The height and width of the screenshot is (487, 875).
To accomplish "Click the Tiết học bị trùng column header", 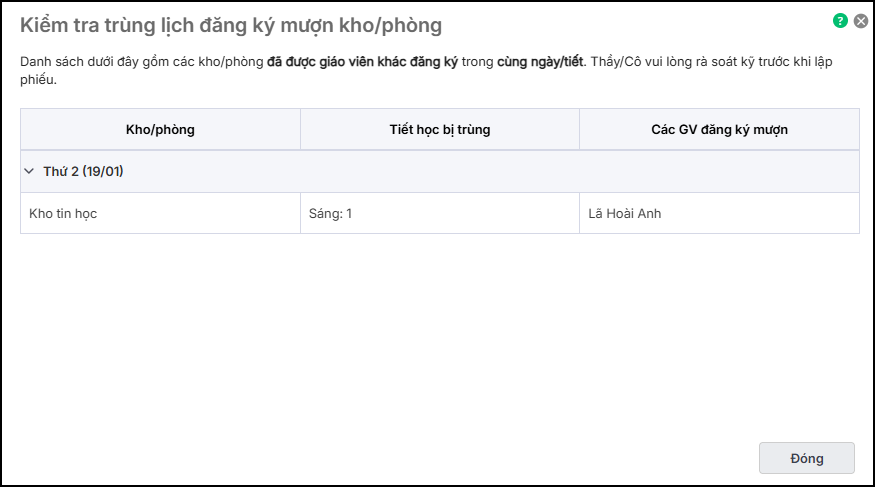I will click(439, 130).
